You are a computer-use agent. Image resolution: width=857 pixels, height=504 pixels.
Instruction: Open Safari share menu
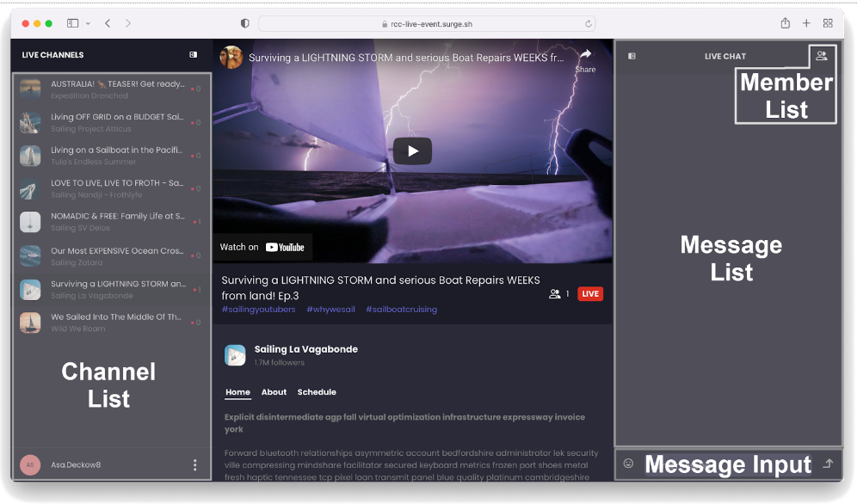coord(786,23)
